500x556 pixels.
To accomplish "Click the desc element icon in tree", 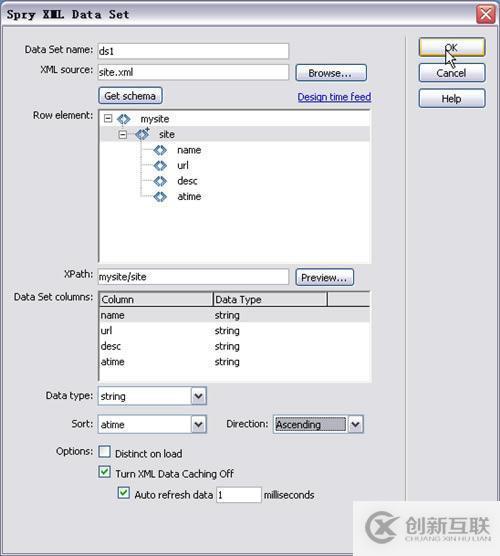I will [160, 181].
